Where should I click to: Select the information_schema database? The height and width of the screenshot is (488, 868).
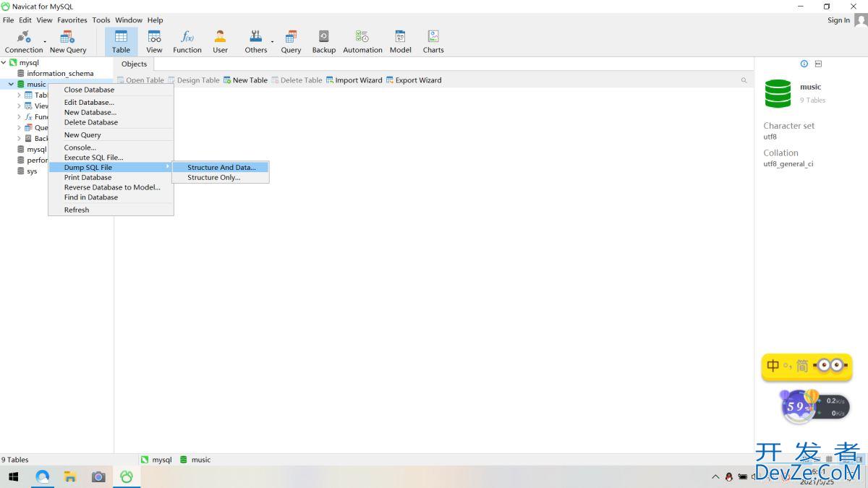(x=60, y=74)
